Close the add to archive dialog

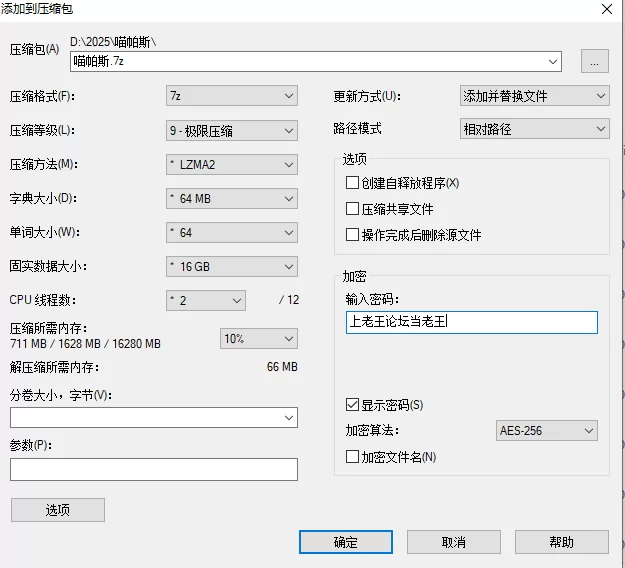pos(606,9)
